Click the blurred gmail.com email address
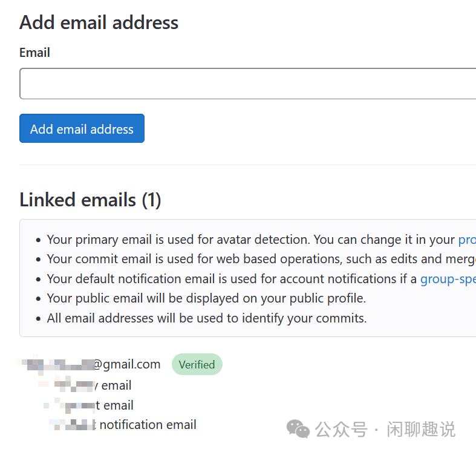This screenshot has width=476, height=455. point(91,364)
